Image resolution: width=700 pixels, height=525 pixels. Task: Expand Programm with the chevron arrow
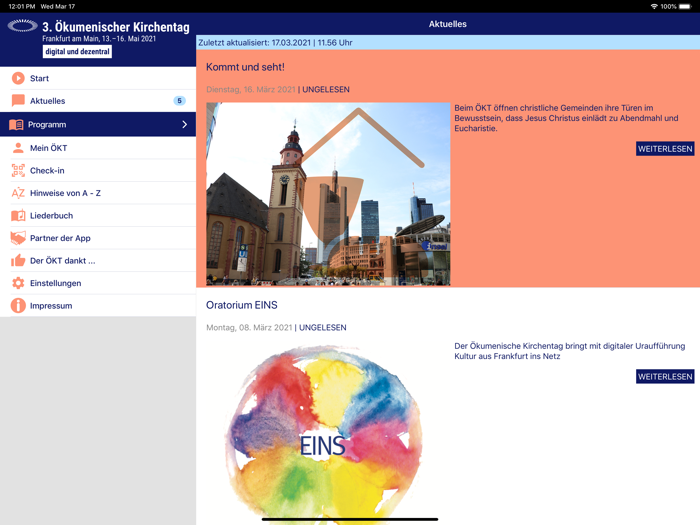click(184, 125)
